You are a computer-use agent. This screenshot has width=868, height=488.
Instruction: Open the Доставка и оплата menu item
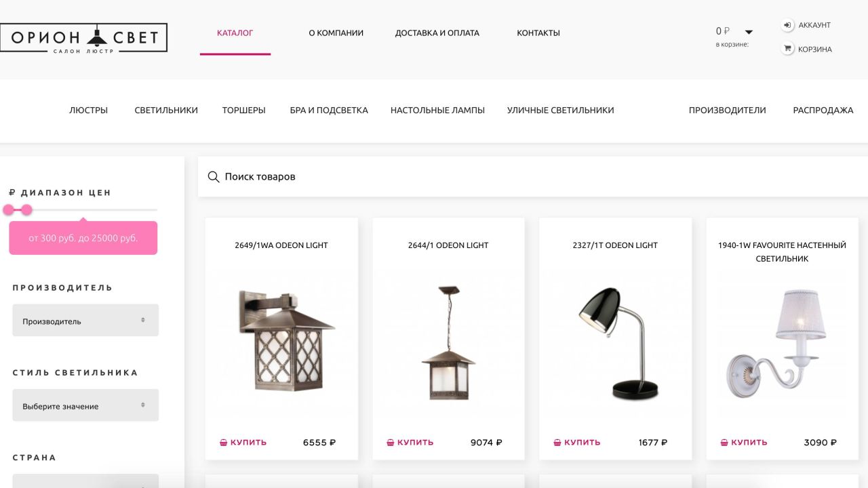click(437, 33)
